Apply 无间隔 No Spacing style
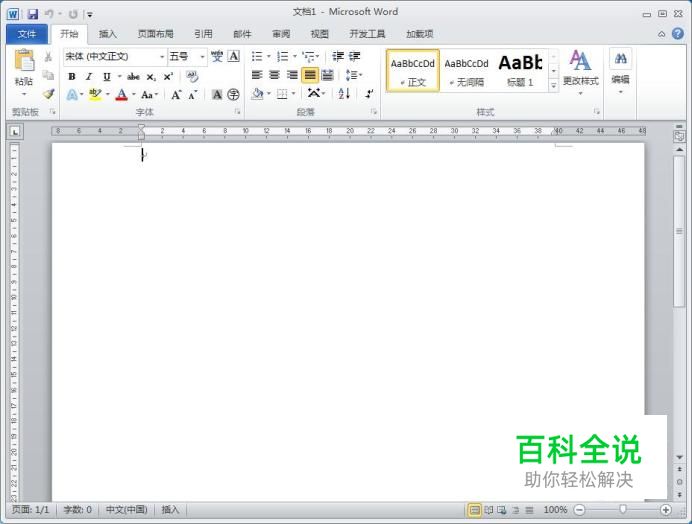Screen dimensions: 692x524 (x=466, y=71)
